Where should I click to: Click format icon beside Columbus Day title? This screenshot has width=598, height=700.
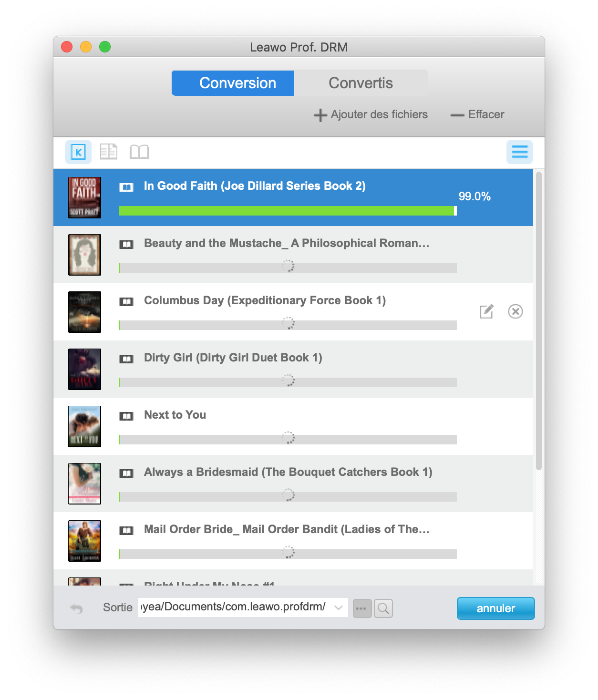click(126, 301)
